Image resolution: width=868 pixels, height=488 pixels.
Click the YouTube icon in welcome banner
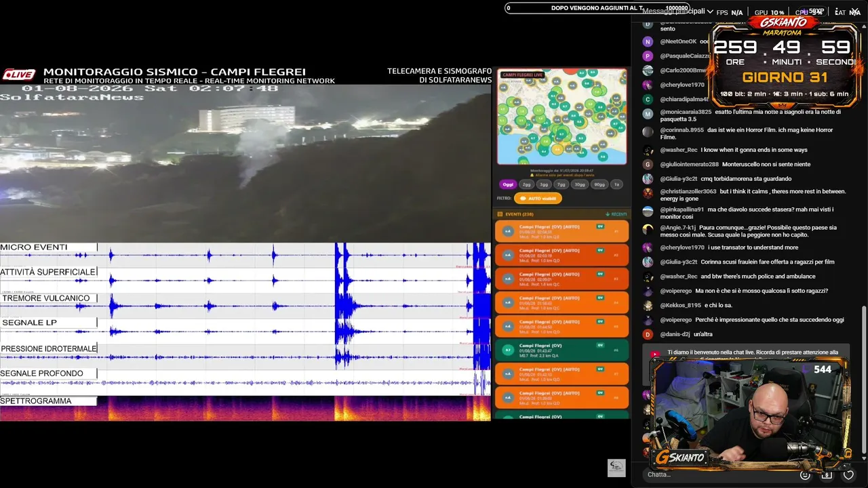(654, 354)
